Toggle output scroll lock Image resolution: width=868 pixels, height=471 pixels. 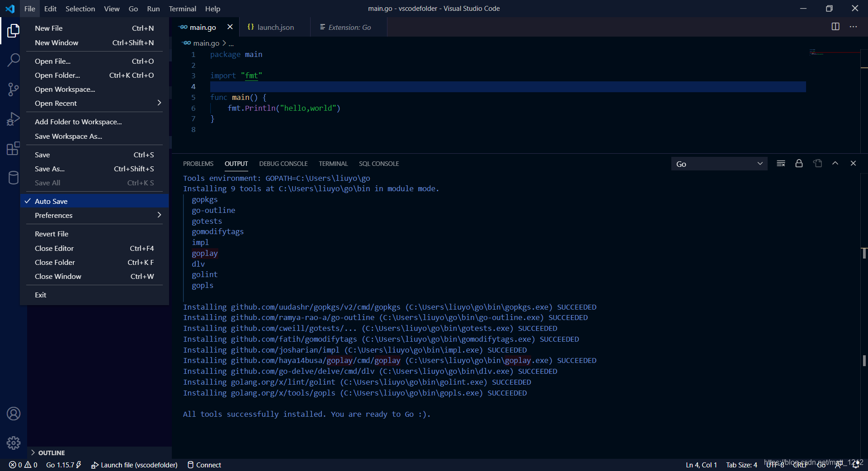tap(799, 164)
